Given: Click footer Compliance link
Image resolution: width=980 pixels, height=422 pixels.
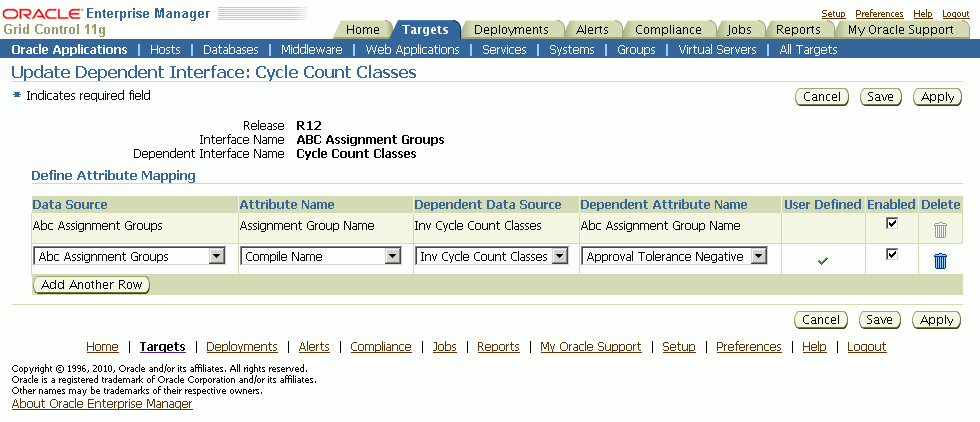Looking at the screenshot, I should point(381,346).
